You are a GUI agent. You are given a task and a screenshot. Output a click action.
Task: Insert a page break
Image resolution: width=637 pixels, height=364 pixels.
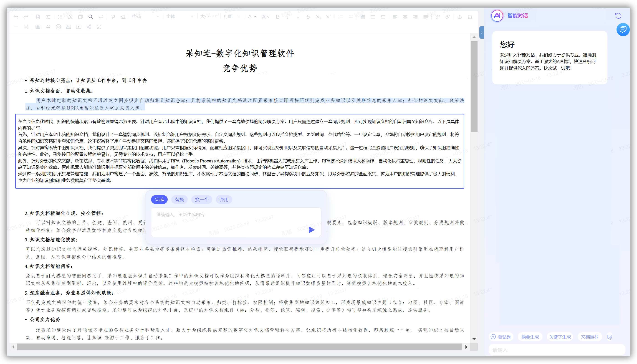(26, 27)
